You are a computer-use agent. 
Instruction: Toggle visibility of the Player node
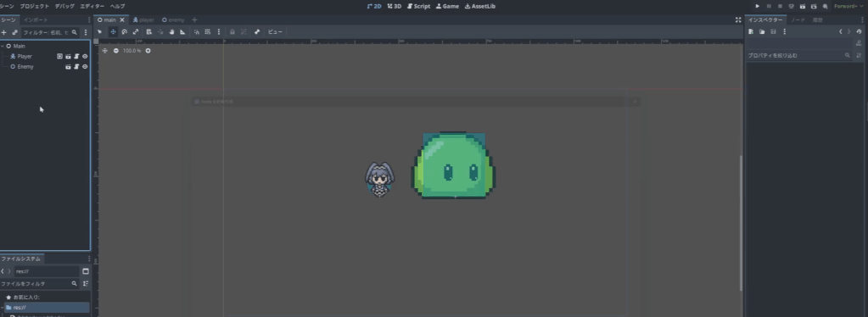point(85,57)
